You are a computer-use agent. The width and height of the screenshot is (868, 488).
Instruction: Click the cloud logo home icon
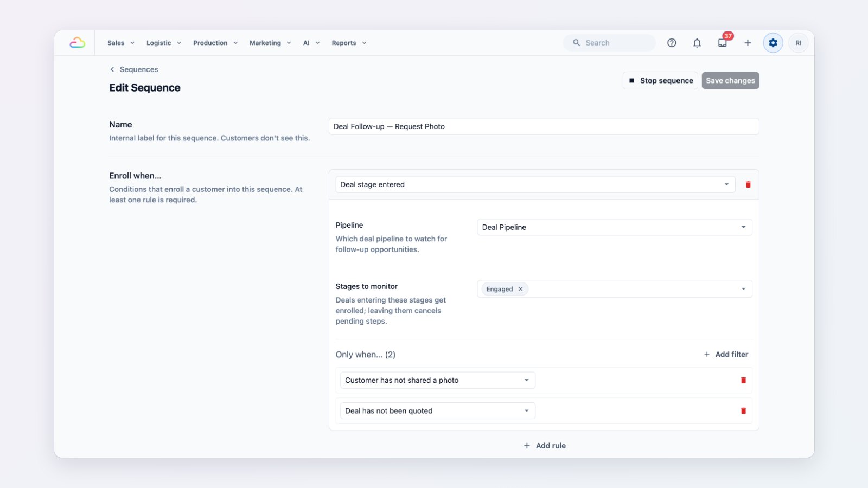coord(77,43)
